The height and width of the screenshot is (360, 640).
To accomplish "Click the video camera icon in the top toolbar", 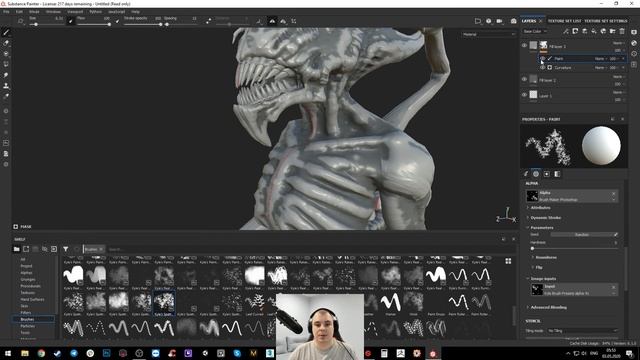I will [499, 21].
